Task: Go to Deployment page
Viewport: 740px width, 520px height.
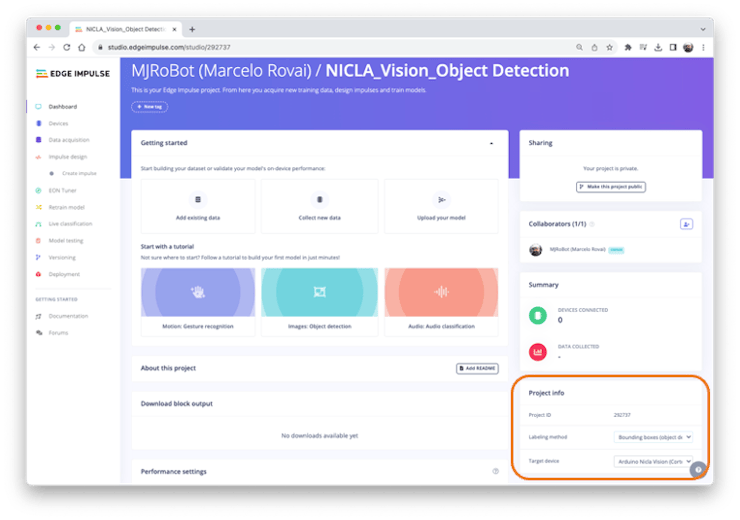Action: (x=64, y=274)
